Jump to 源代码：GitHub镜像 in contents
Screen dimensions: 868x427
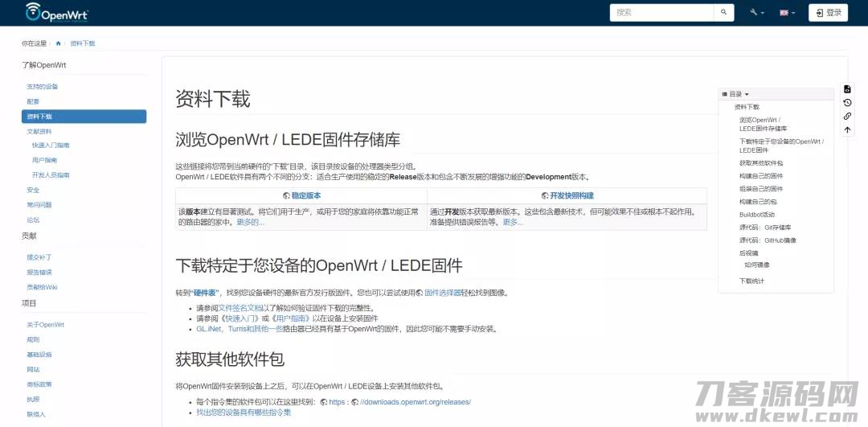(x=768, y=240)
